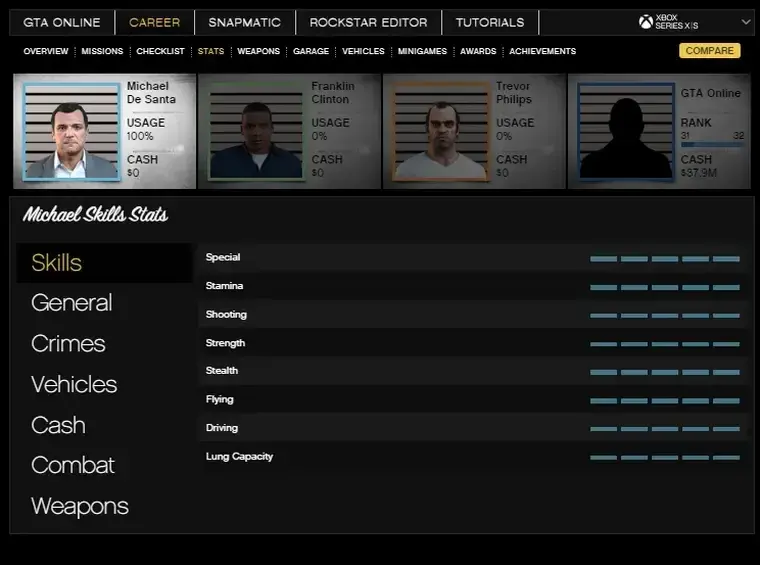Image resolution: width=760 pixels, height=565 pixels.
Task: Click the Driving skill bar
Action: [x=665, y=429]
